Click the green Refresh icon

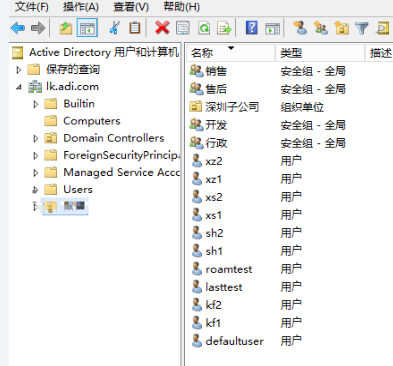[x=204, y=28]
